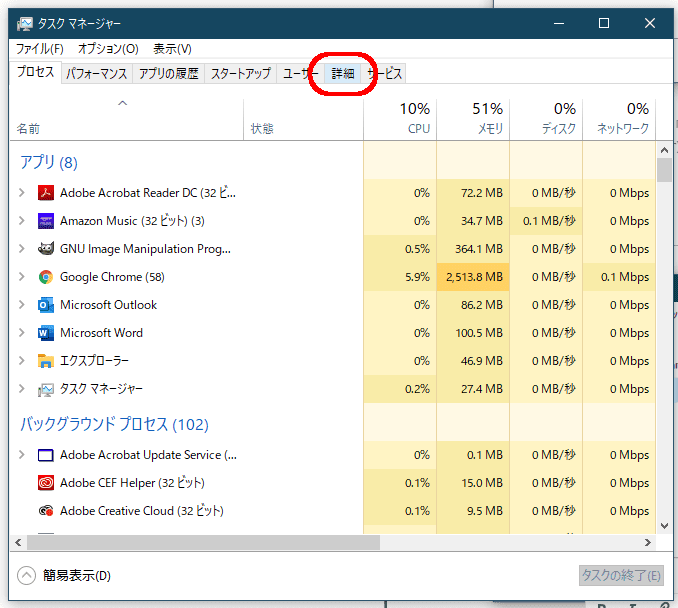Viewport: 678px width, 608px height.
Task: Switch to the ユーザー tab
Action: tap(301, 74)
